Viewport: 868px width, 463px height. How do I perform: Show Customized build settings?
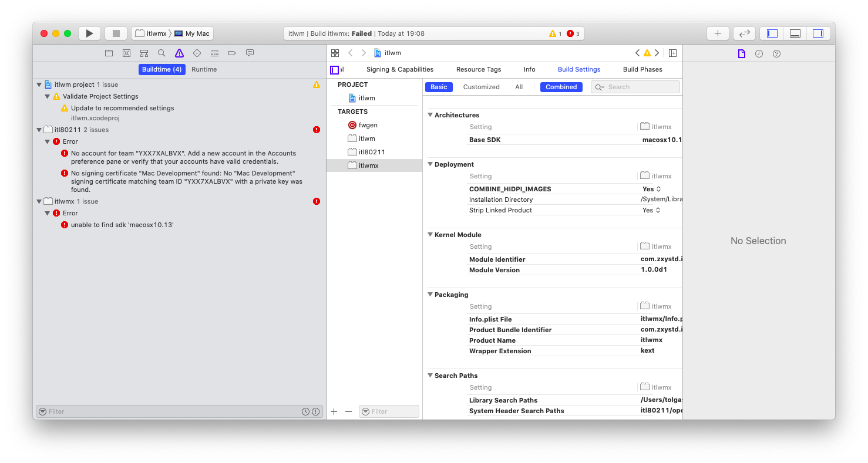[x=481, y=87]
